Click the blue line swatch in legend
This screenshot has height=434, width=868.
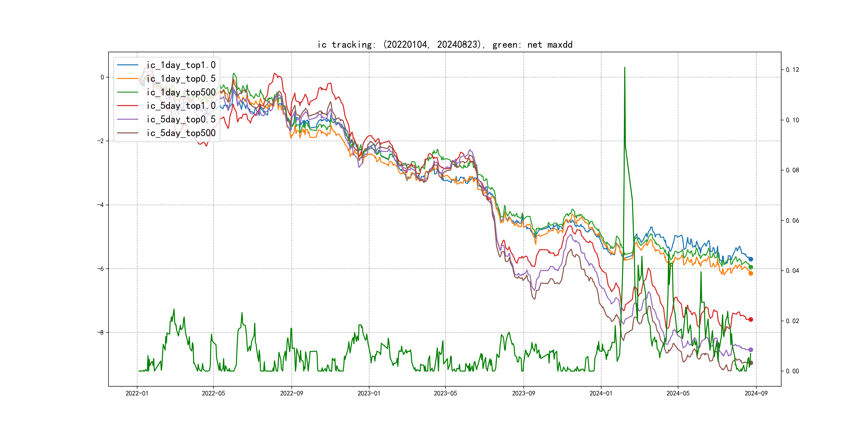pos(128,65)
